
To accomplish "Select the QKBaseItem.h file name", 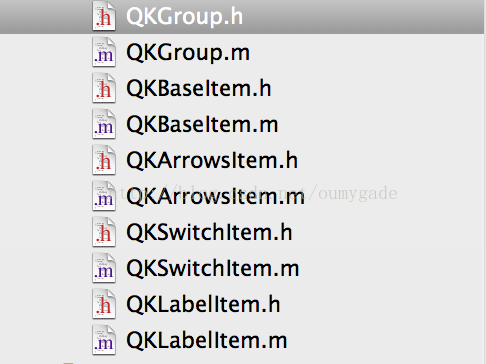I will pyautogui.click(x=199, y=88).
